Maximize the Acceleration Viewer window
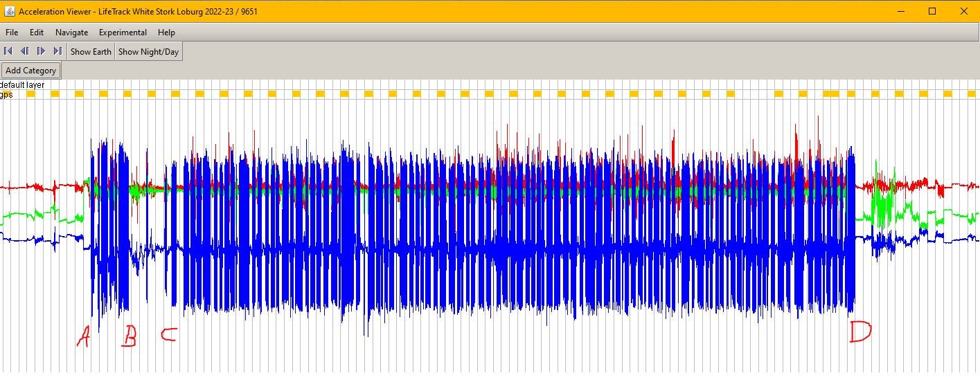Screen dimensions: 980x389 click(x=932, y=11)
